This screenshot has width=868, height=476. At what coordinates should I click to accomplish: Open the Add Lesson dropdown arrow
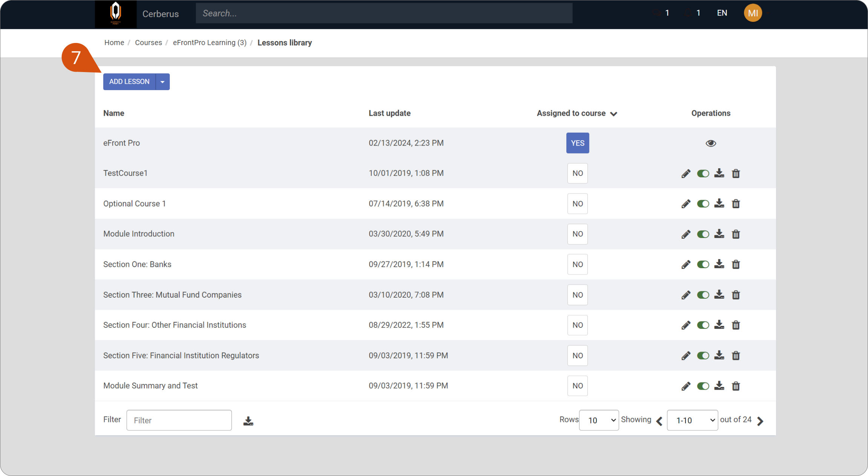click(163, 82)
